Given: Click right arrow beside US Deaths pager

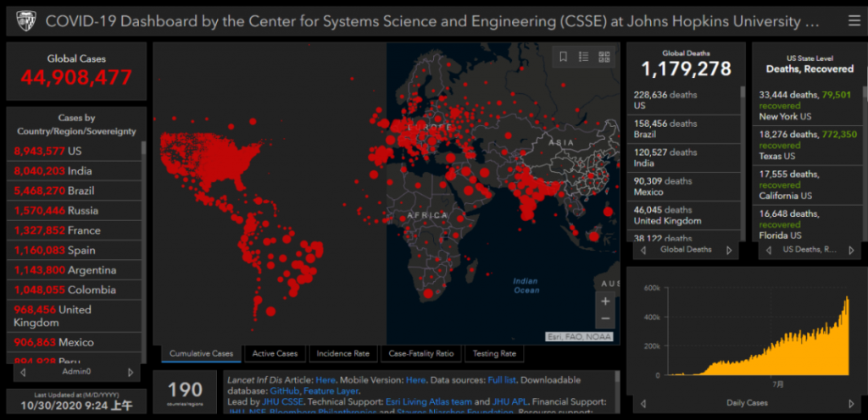Looking at the screenshot, I should click(851, 250).
